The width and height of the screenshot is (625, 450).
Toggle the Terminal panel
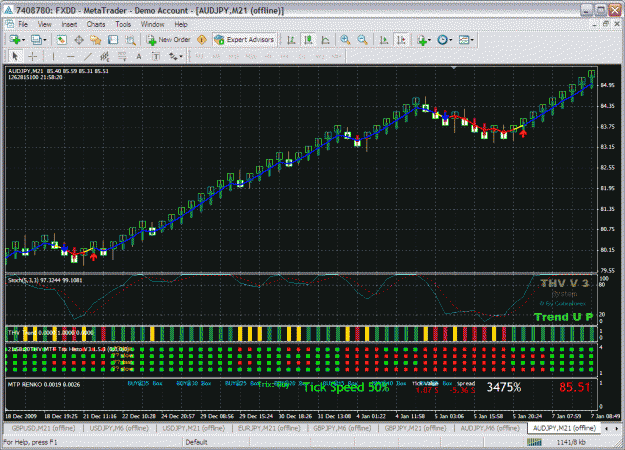point(113,40)
